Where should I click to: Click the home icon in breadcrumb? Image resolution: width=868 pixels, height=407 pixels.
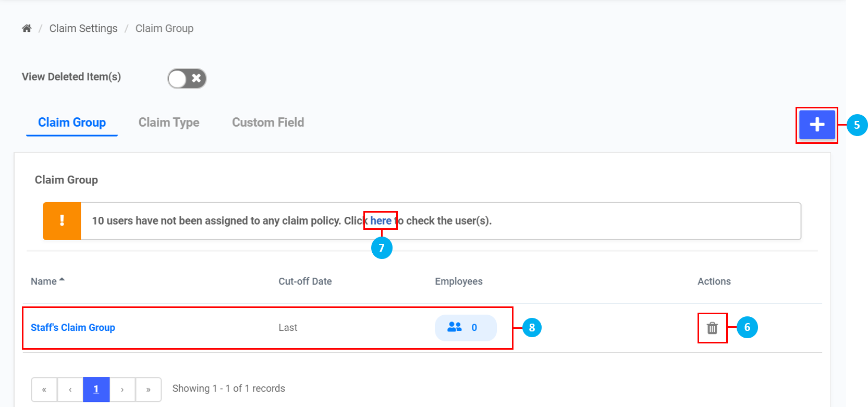[27, 28]
